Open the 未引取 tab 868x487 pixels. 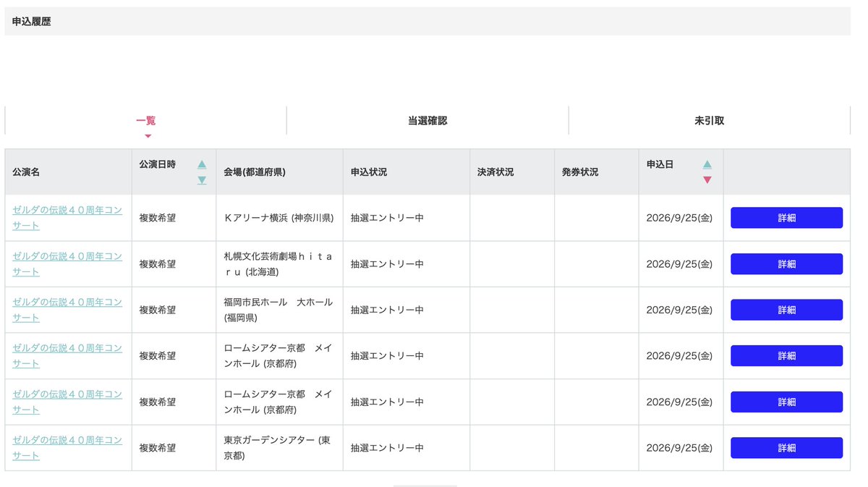(710, 121)
